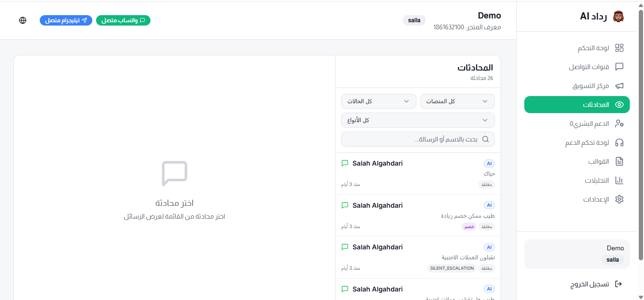This screenshot has width=644, height=300.
Task: Expand the كل الأنواع types dropdown
Action: pos(418,120)
